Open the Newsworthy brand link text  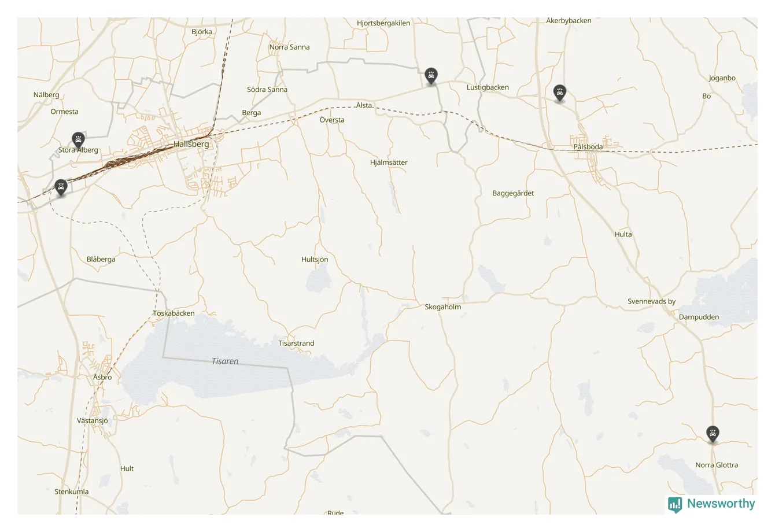721,504
